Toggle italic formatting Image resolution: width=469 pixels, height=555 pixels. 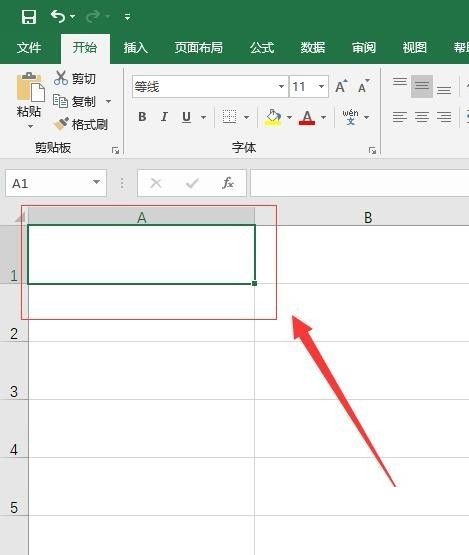[x=164, y=117]
